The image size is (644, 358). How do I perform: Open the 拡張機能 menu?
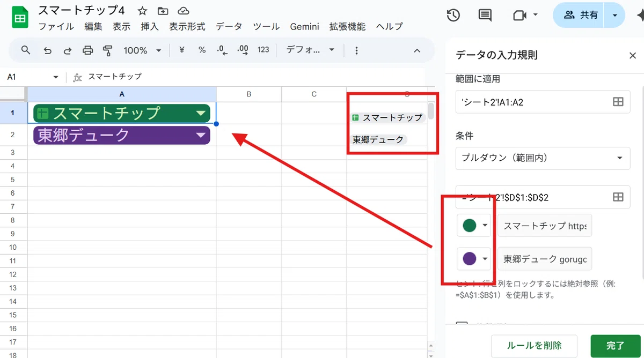(347, 26)
